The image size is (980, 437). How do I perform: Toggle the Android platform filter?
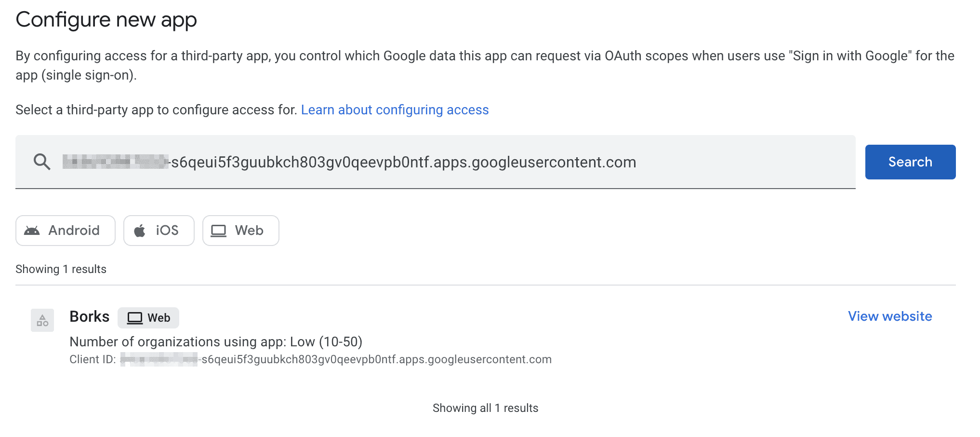click(x=65, y=230)
